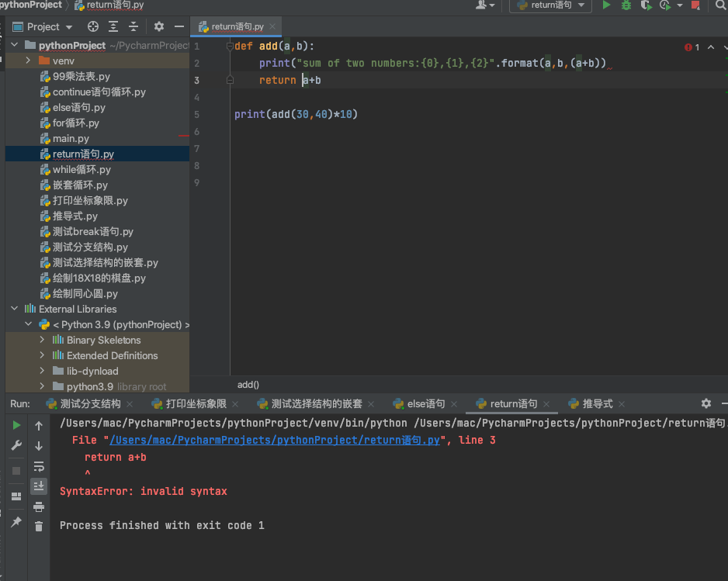
Task: Collapse the External Libraries node
Action: pos(15,309)
